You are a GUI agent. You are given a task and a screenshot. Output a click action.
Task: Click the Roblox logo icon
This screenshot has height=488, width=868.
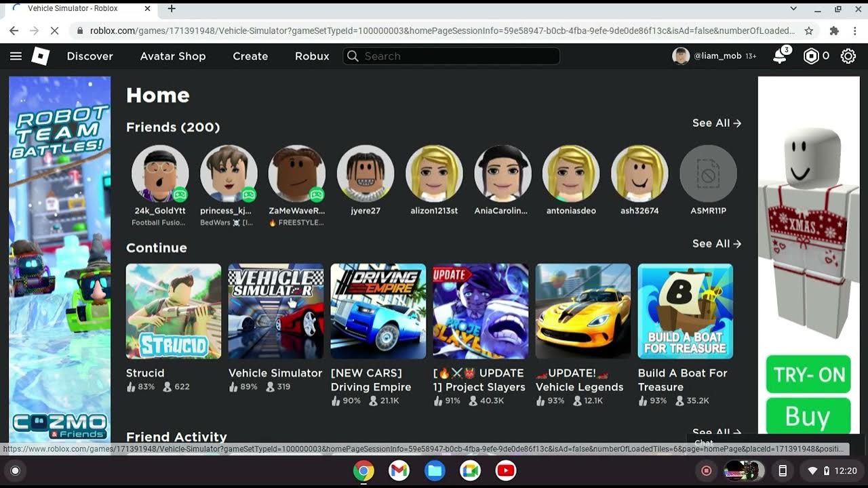[41, 56]
